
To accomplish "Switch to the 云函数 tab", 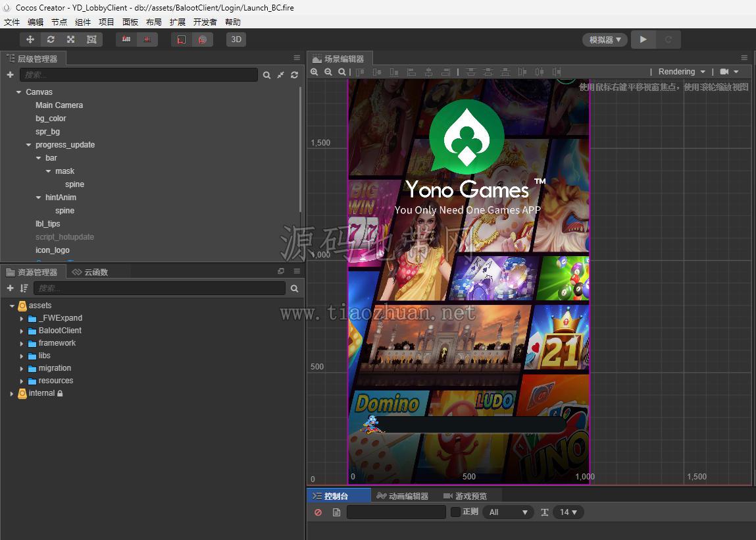I will tap(90, 272).
